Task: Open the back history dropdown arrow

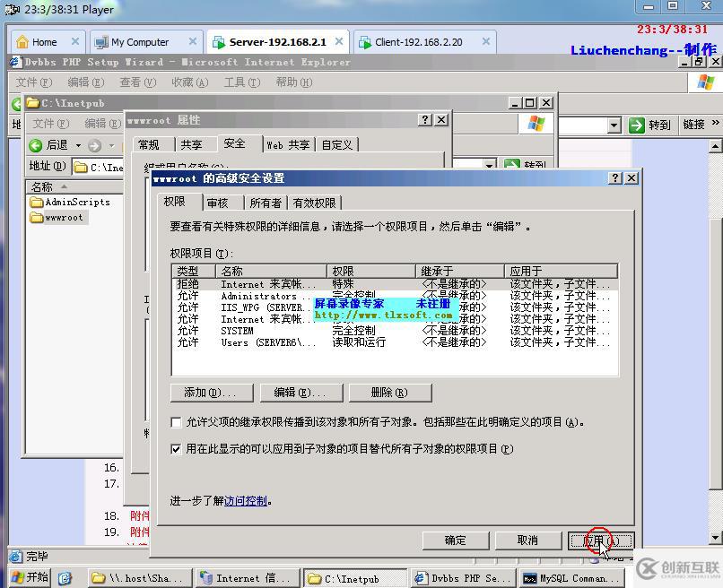Action: coord(78,145)
